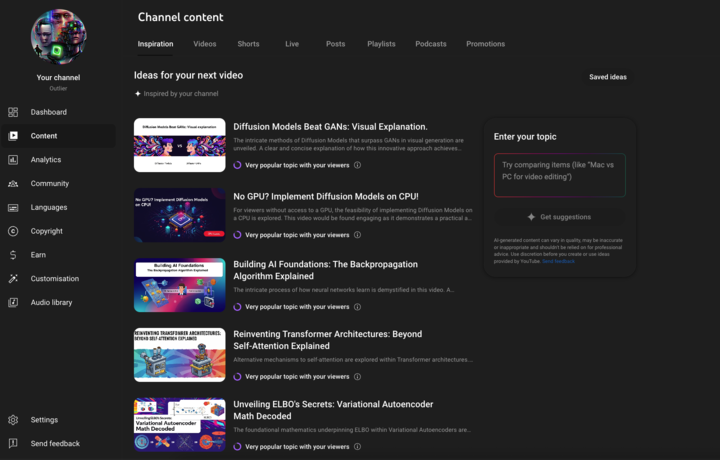Click the No GPU idea description text
Screen dimensions: 720x460
tap(353, 214)
